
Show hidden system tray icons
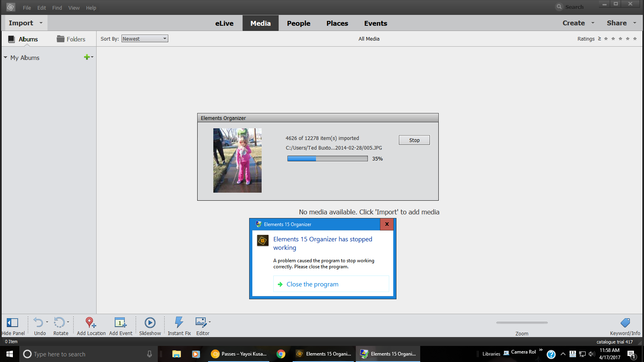[x=563, y=354]
